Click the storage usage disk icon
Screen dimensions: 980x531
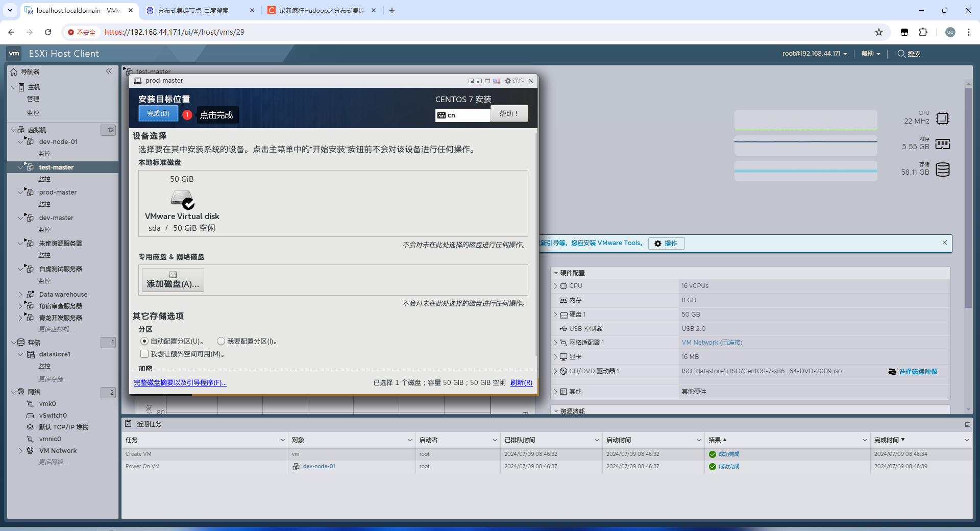point(943,170)
